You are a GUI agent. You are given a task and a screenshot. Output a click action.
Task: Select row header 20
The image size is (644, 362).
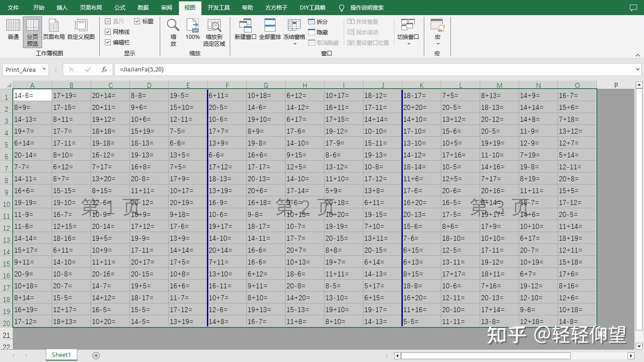(x=6, y=323)
